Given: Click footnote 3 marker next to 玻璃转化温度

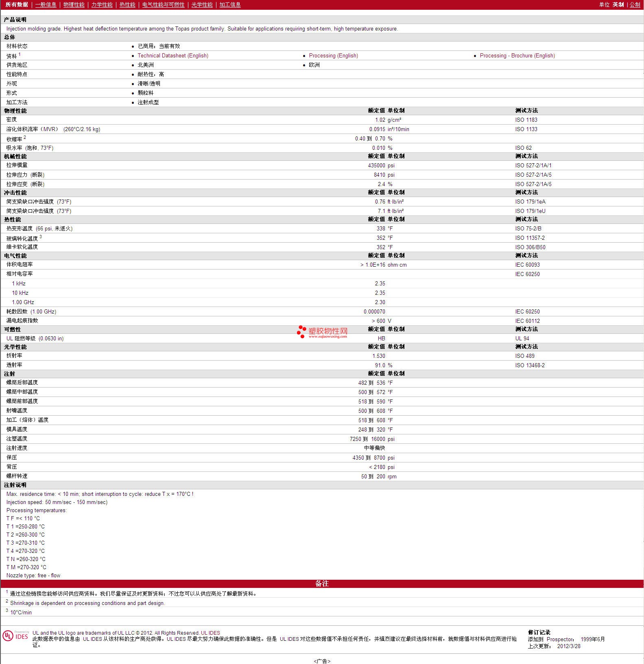Looking at the screenshot, I should tap(41, 237).
